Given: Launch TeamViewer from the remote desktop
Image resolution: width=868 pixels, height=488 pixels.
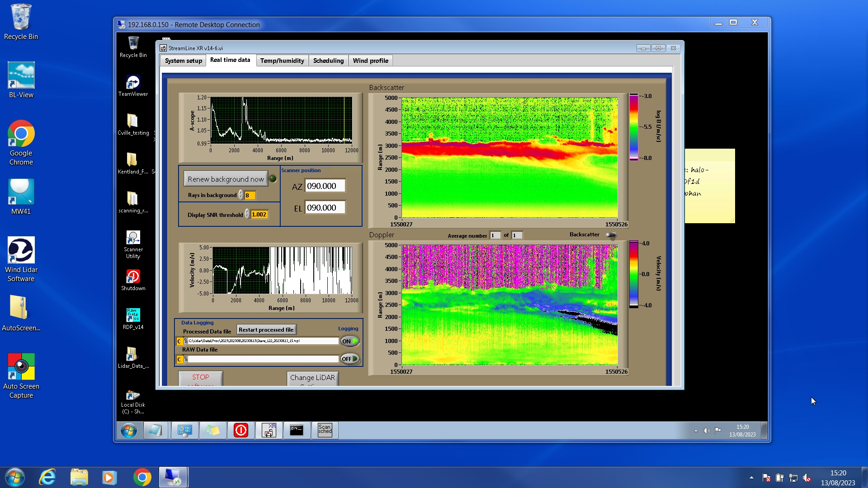Looking at the screenshot, I should [133, 83].
